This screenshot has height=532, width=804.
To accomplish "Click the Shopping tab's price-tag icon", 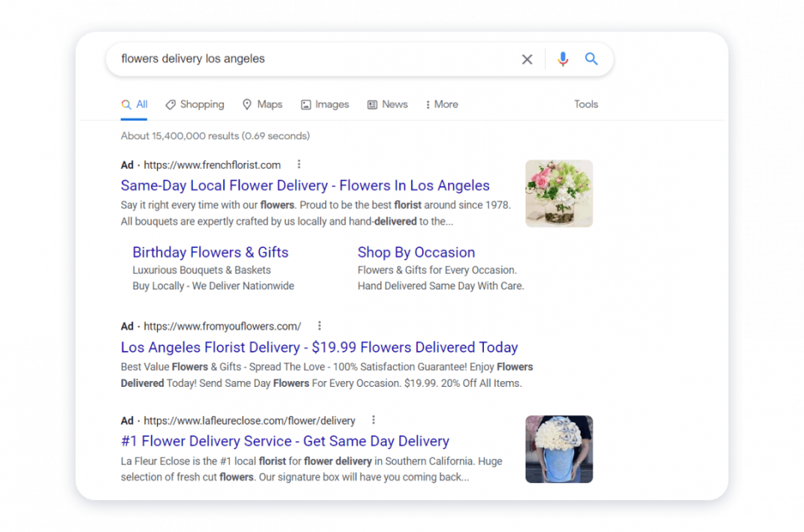I will point(170,104).
